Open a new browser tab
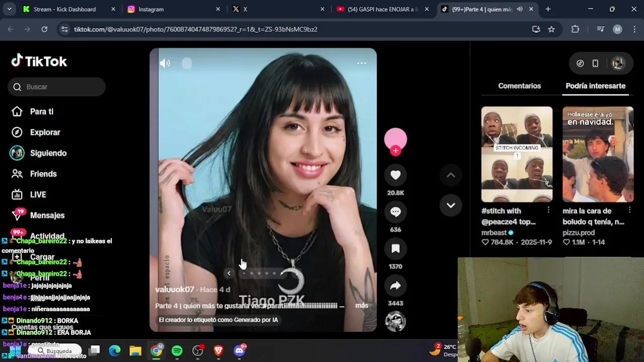Screen dimensions: 644x362 [x=548, y=9]
